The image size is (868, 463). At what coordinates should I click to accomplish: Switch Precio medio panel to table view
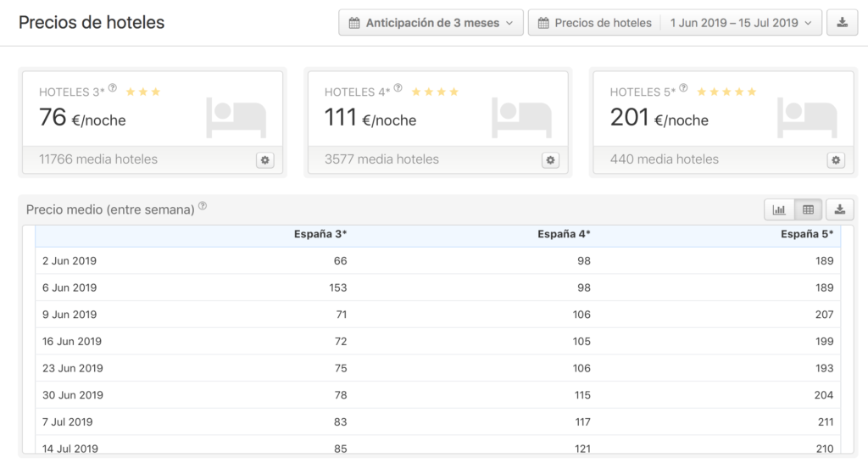click(x=808, y=209)
